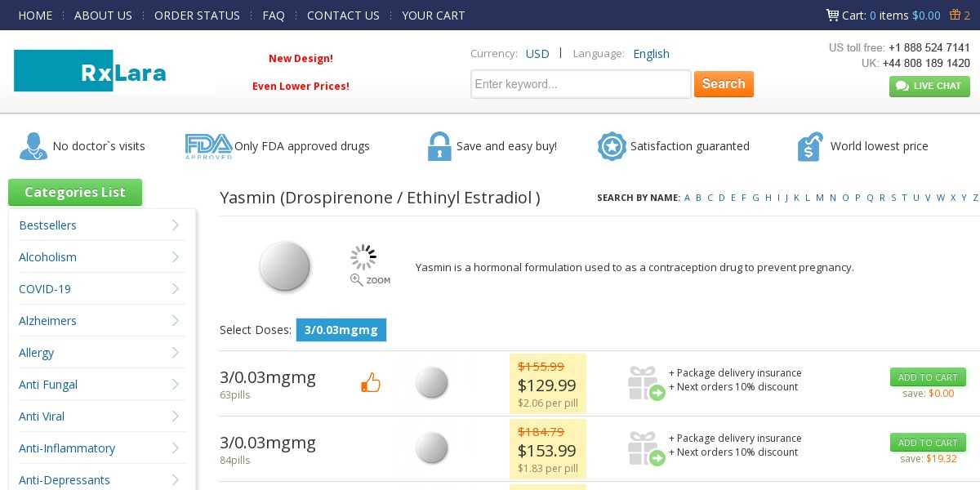
Task: Click the large Yasmin pill image
Action: [285, 266]
